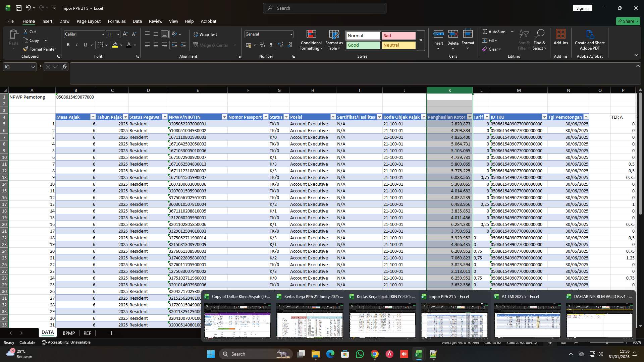Open Conditional Formatting options
644x362 pixels.
click(311, 40)
